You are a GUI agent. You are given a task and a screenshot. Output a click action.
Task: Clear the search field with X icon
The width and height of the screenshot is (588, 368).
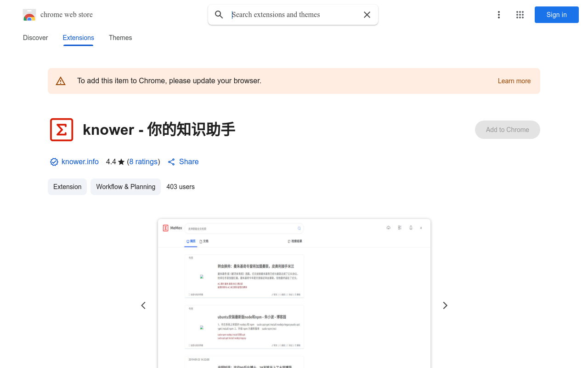[367, 15]
